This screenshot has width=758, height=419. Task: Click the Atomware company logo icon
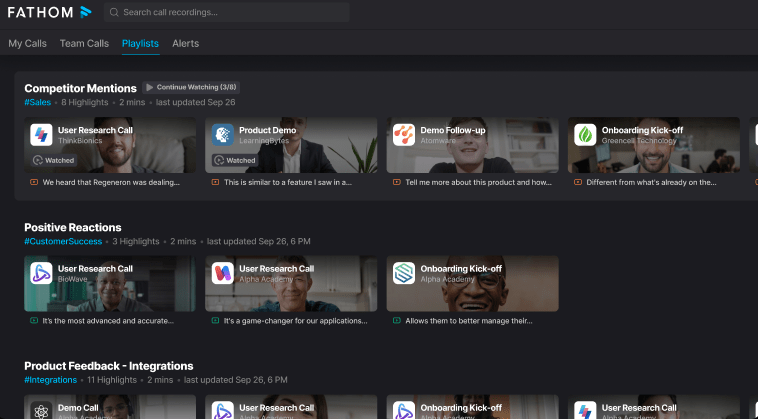(x=404, y=134)
